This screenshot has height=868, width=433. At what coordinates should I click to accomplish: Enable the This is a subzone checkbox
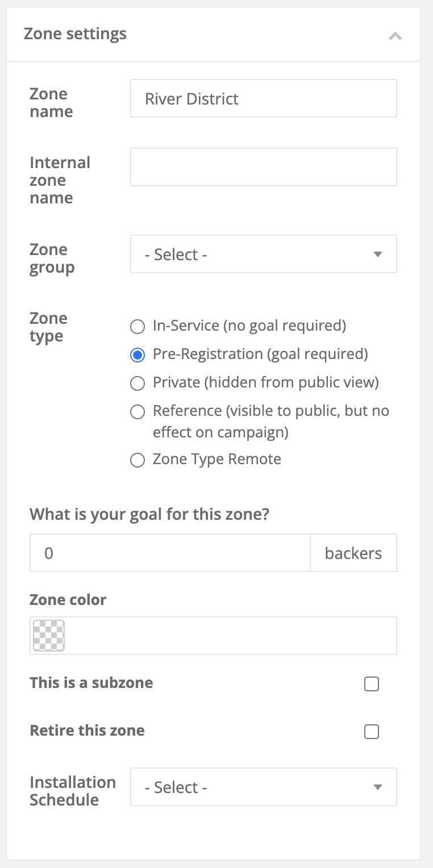372,684
